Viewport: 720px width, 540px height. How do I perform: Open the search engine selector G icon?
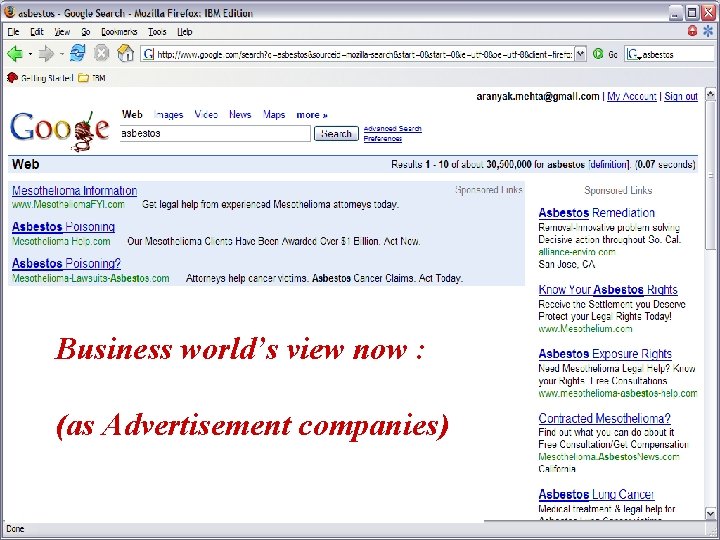click(634, 55)
